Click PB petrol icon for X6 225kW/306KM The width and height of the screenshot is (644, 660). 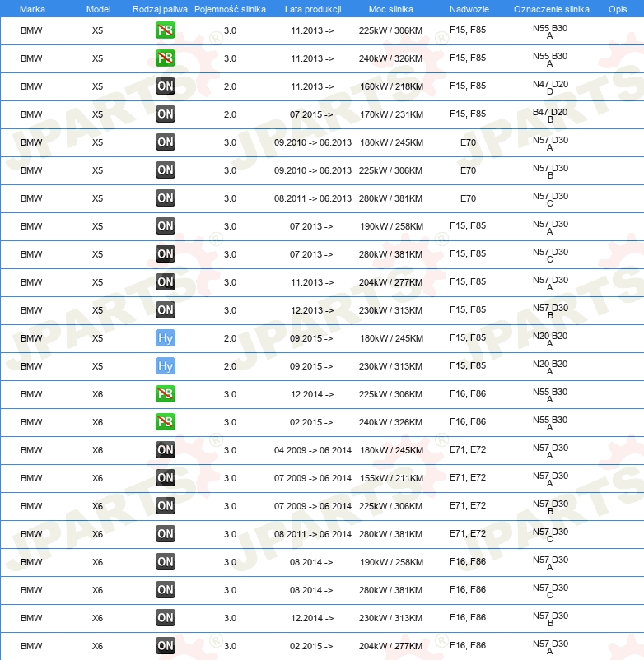pyautogui.click(x=165, y=394)
